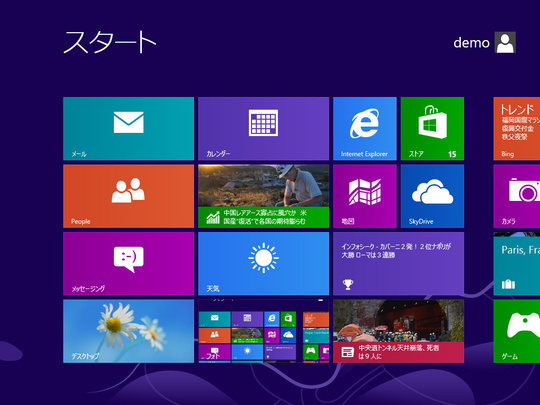Image resolution: width=540 pixels, height=405 pixels.
Task: Click the Finance rare earth headline text
Action: (265, 217)
